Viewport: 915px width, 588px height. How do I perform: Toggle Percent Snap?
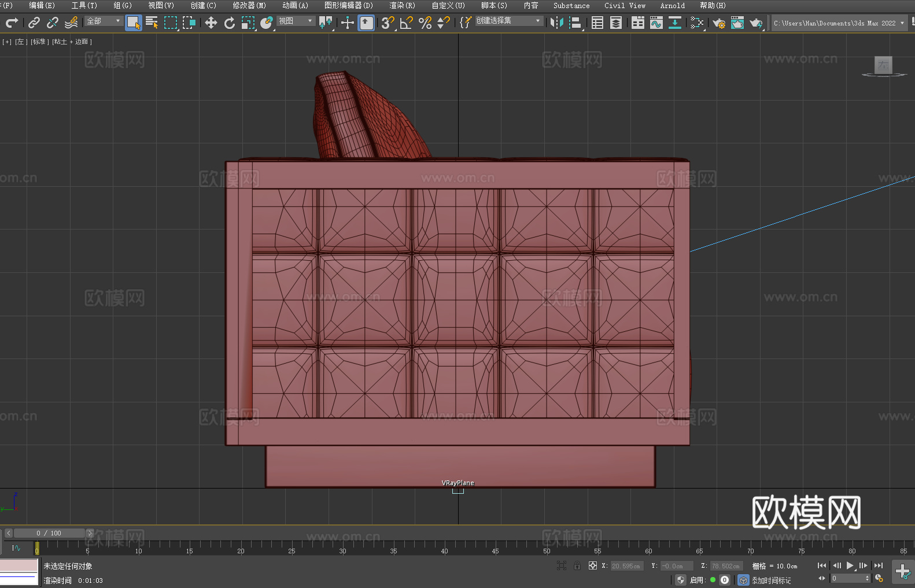pos(425,23)
